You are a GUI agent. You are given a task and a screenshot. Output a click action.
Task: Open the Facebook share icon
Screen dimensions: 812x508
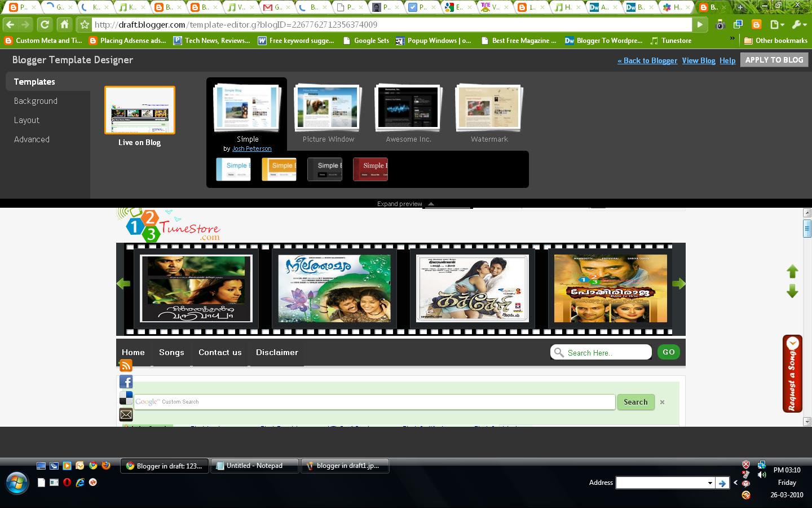(x=126, y=382)
